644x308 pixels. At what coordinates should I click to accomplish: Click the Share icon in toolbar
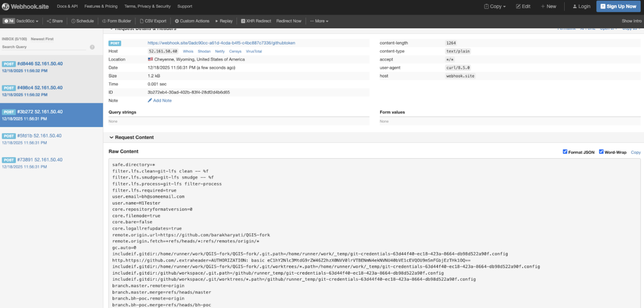[x=49, y=21]
